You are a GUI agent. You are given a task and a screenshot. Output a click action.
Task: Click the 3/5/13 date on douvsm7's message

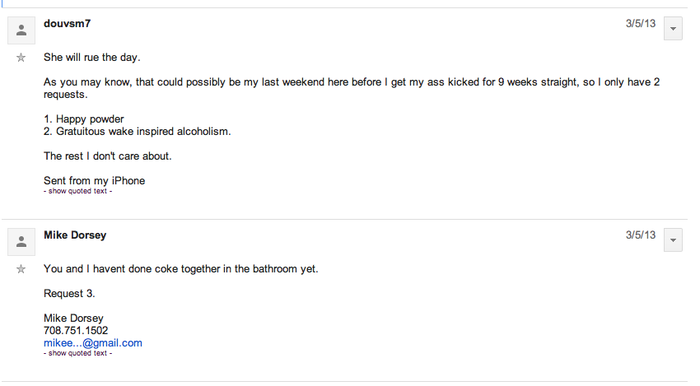pos(640,23)
